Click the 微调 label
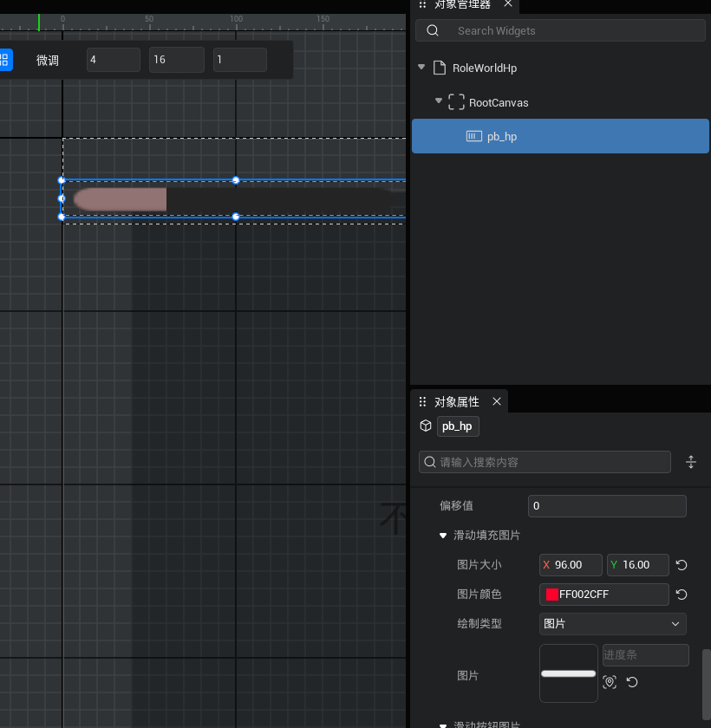 point(48,61)
